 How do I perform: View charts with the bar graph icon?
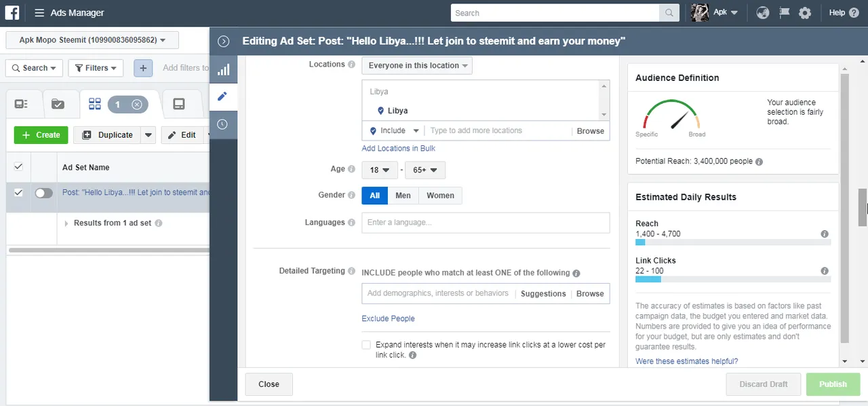click(x=223, y=69)
